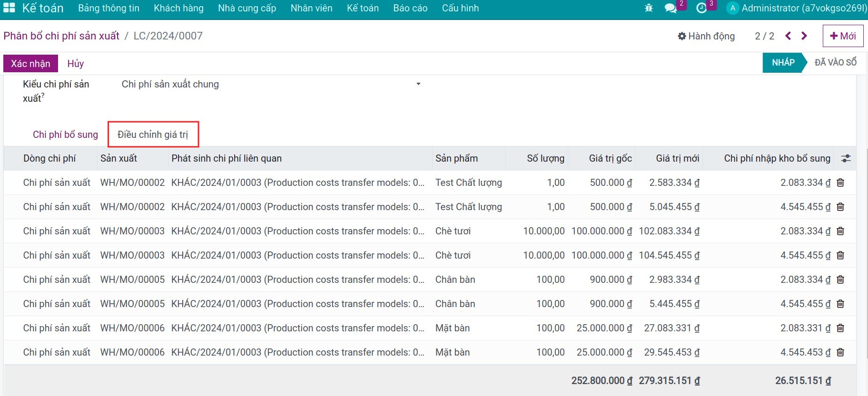868x396 pixels.
Task: Open optional columns settings toggle
Action: (x=846, y=159)
